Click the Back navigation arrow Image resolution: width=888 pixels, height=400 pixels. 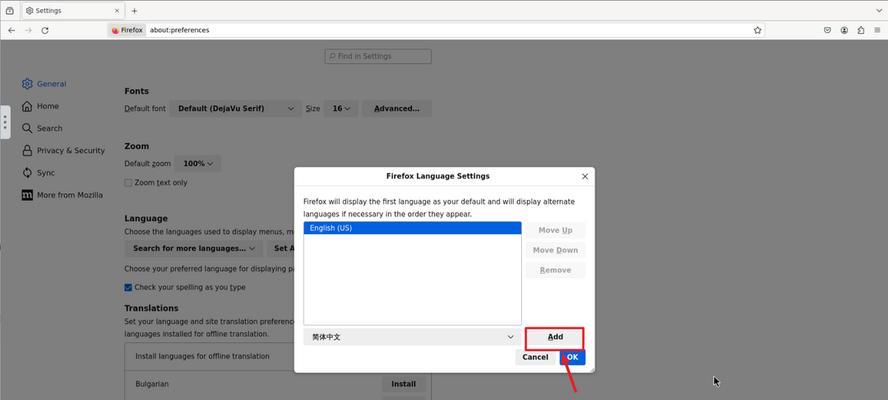pyautogui.click(x=11, y=30)
